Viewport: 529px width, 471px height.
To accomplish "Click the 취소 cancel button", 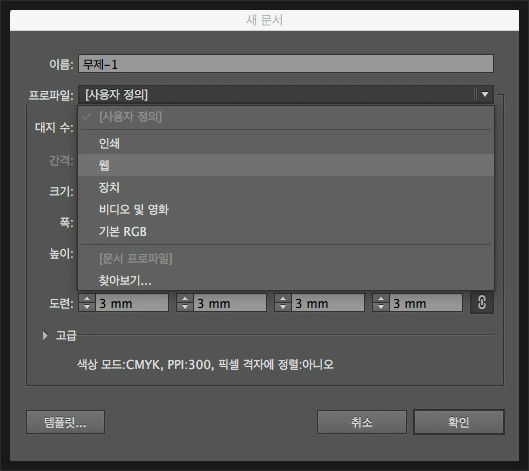I will pyautogui.click(x=362, y=422).
